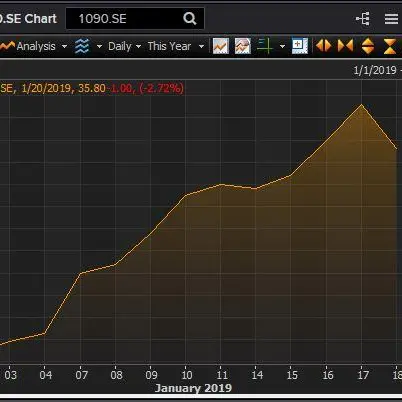This screenshot has width=402, height=402.
Task: Click the zoom area icon
Action: point(300,46)
